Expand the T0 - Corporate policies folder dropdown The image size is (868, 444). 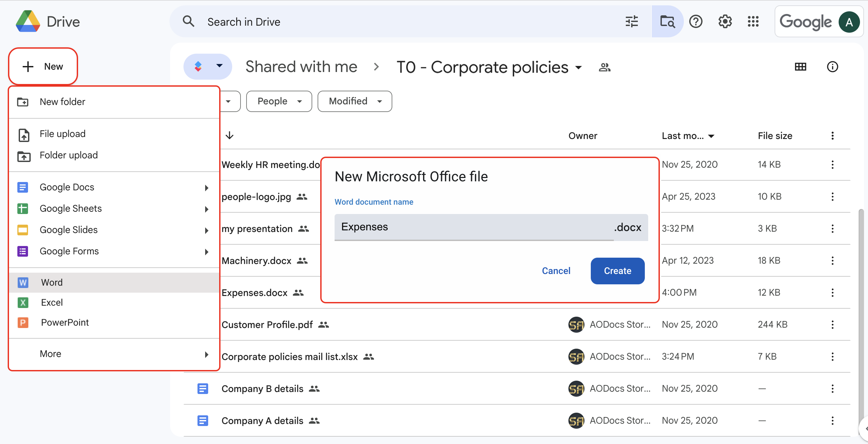click(578, 67)
